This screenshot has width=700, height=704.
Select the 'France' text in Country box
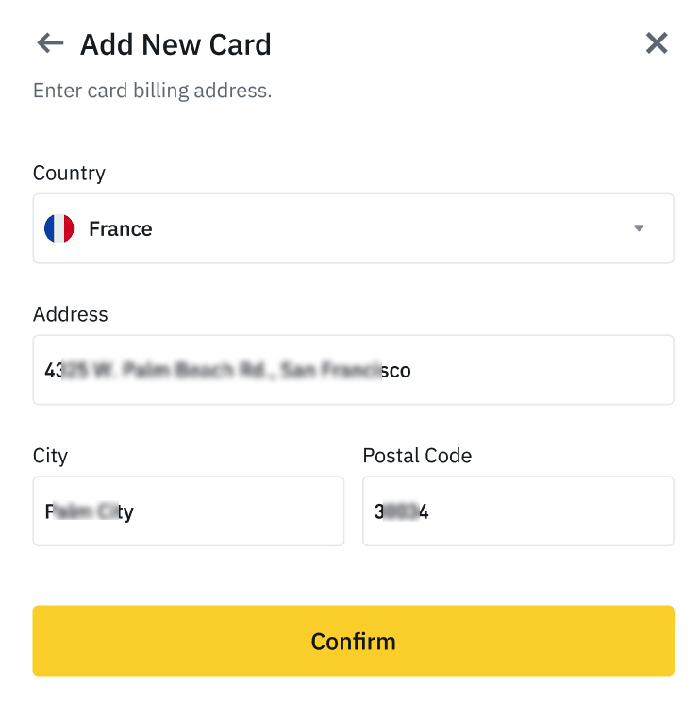(121, 229)
